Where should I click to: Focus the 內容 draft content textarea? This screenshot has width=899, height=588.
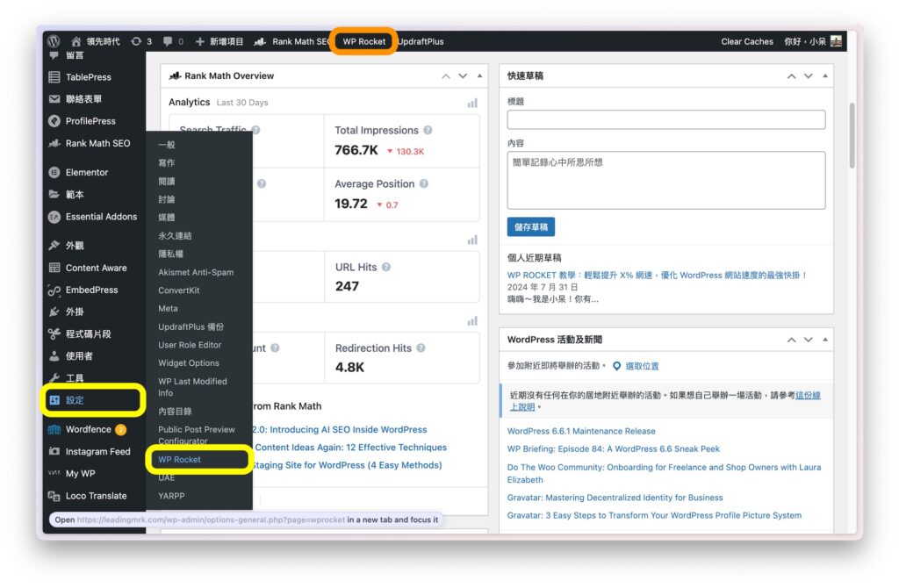click(x=666, y=181)
